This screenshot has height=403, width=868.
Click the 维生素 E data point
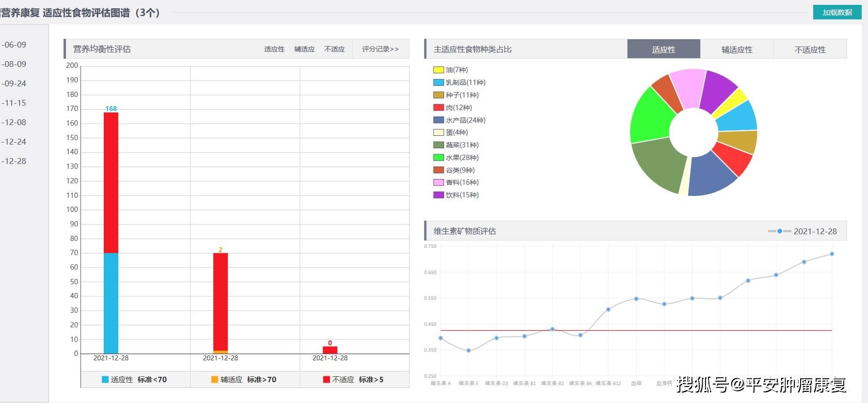point(468,350)
